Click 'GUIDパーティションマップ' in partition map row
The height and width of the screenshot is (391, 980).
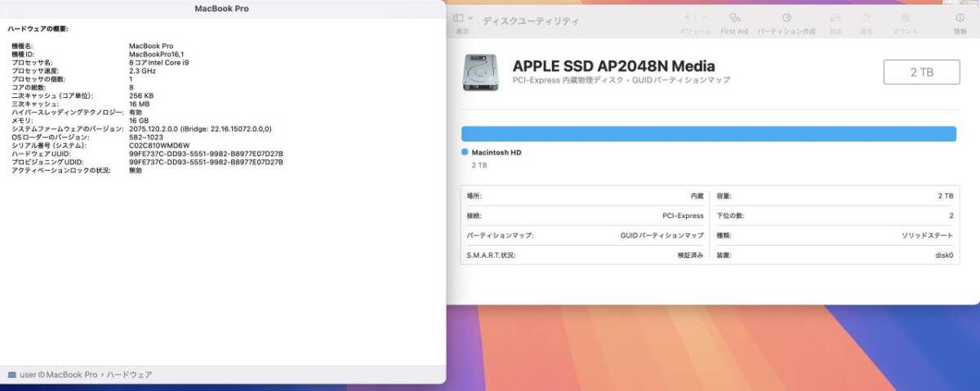click(661, 235)
